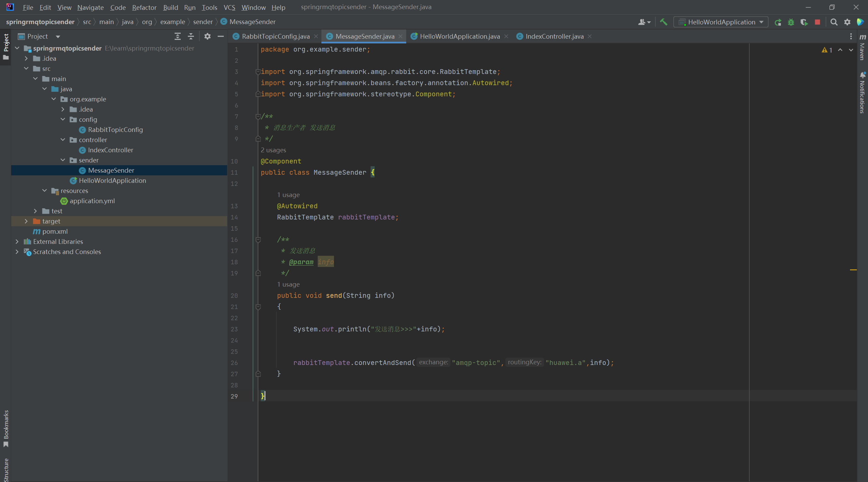Image resolution: width=868 pixels, height=482 pixels.
Task: Open the pom.xml file in the tree
Action: (55, 231)
